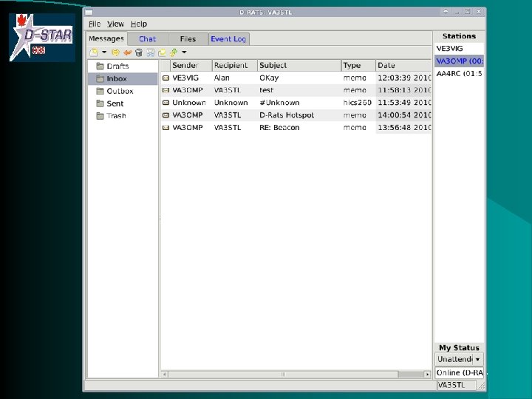
Task: Click the Delete trash can toolbar icon
Action: [x=138, y=52]
